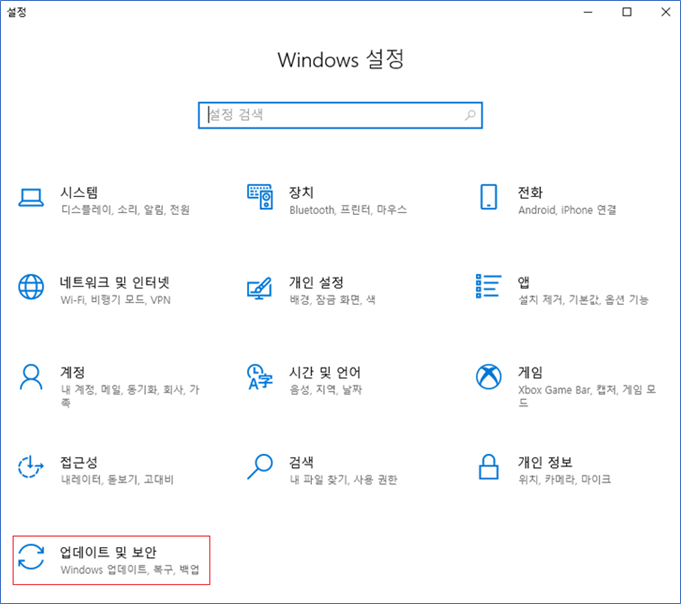The width and height of the screenshot is (681, 604).
Task: Click the 네트워크 및 인터넷 globe icon
Action: click(x=31, y=287)
